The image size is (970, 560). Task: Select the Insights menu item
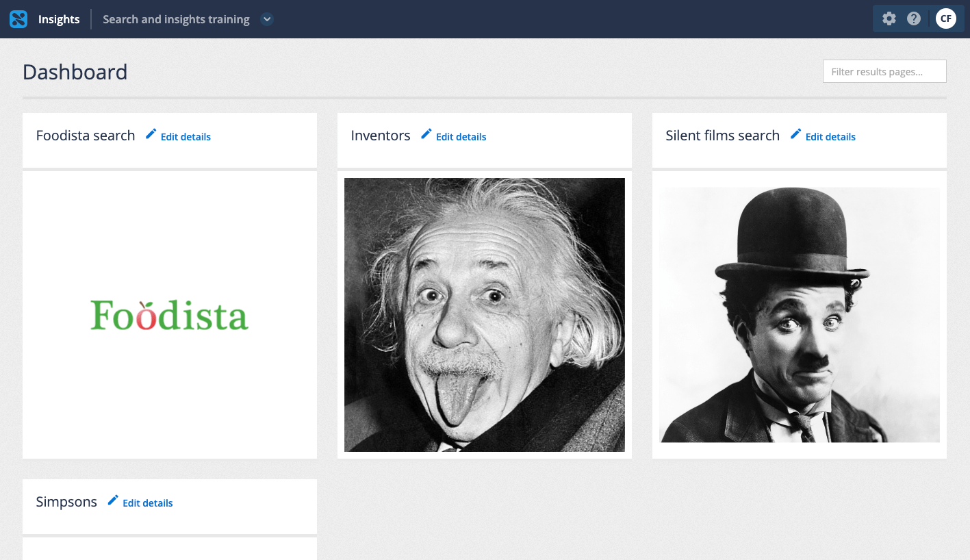(x=58, y=18)
